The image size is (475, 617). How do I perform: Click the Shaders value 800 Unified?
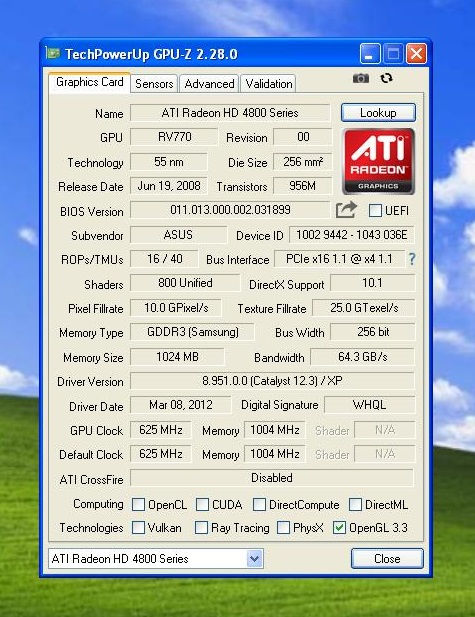click(185, 283)
